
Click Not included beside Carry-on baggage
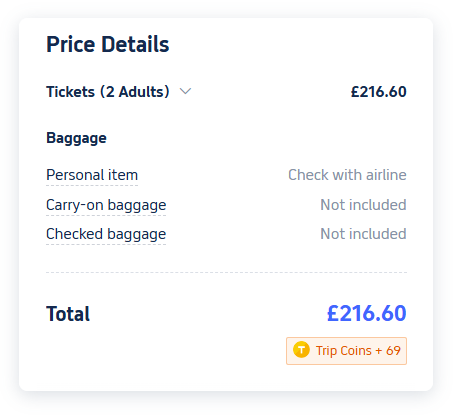[363, 205]
